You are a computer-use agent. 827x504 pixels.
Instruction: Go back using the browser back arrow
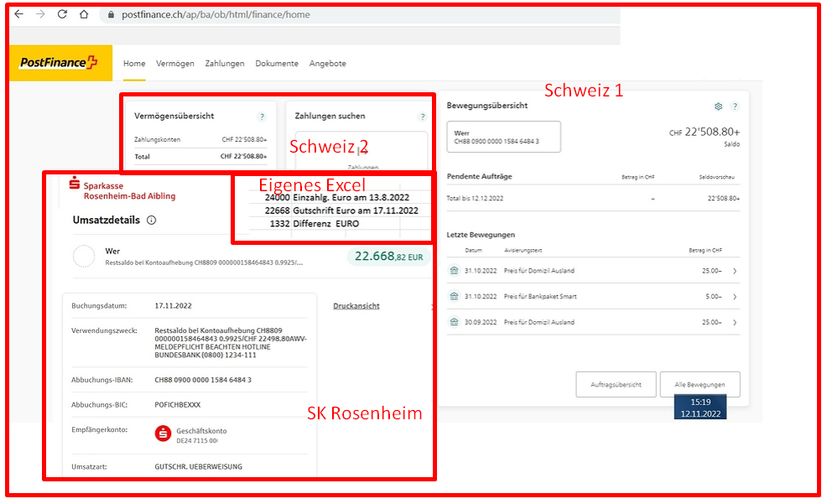tap(19, 14)
